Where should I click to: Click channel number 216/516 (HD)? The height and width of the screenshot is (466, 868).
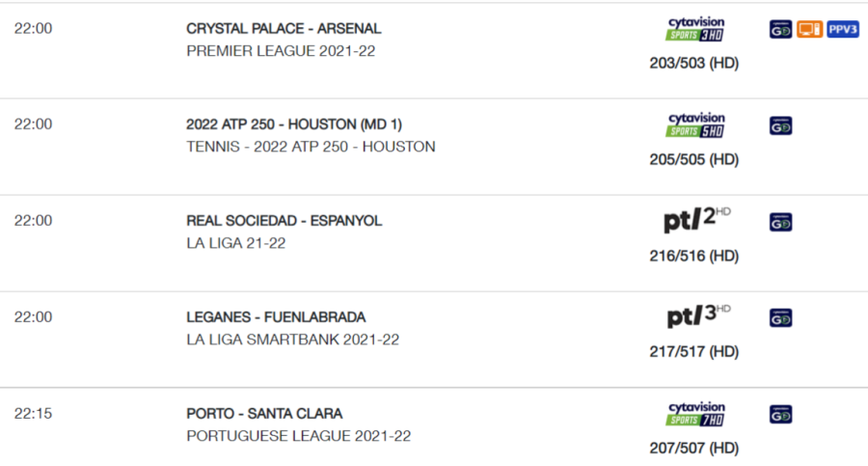pyautogui.click(x=694, y=256)
